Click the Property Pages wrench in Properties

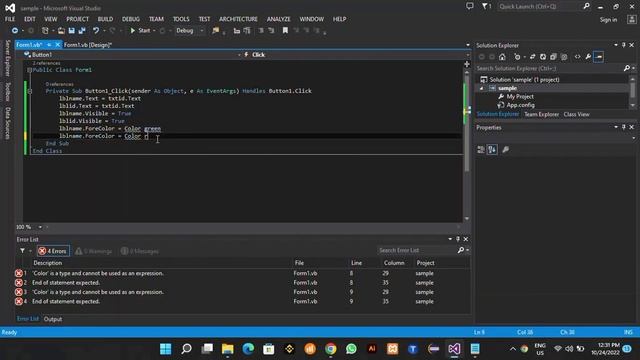click(x=505, y=150)
